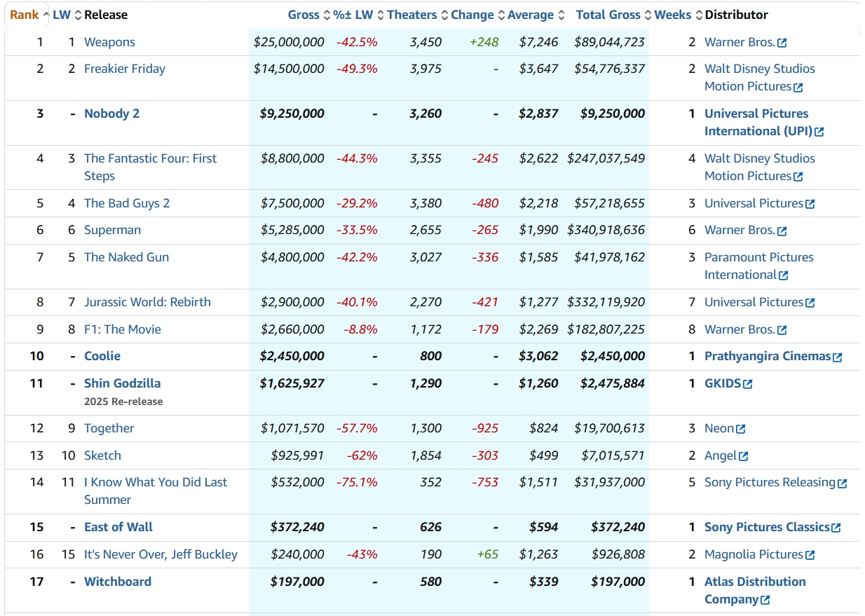The width and height of the screenshot is (865, 616).
Task: Select percent change -8.8%
Action: 360,329
